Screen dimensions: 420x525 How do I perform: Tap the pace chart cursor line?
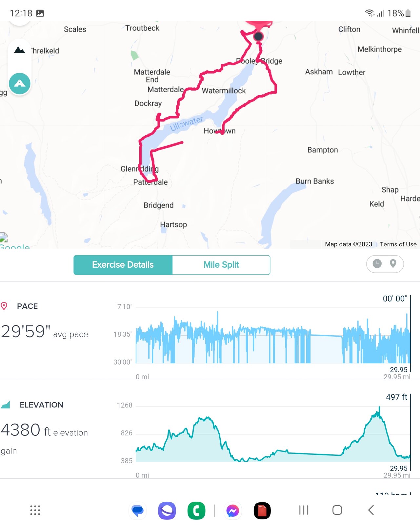coord(410,331)
